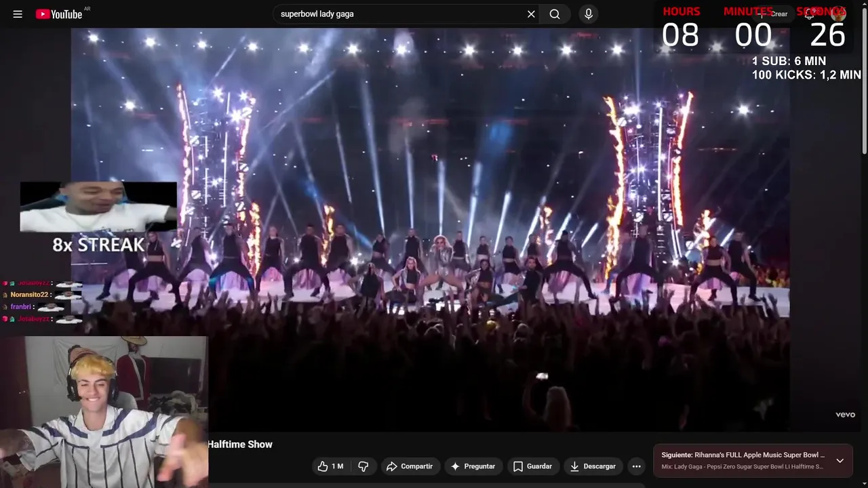Save the video with Guardar
The width and height of the screenshot is (868, 488).
(532, 466)
